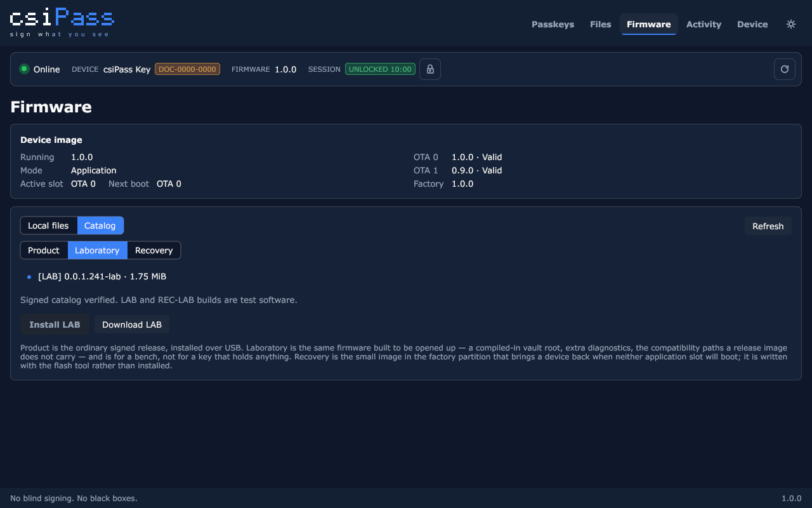
Task: Select the Catalog source toggle
Action: (x=100, y=225)
